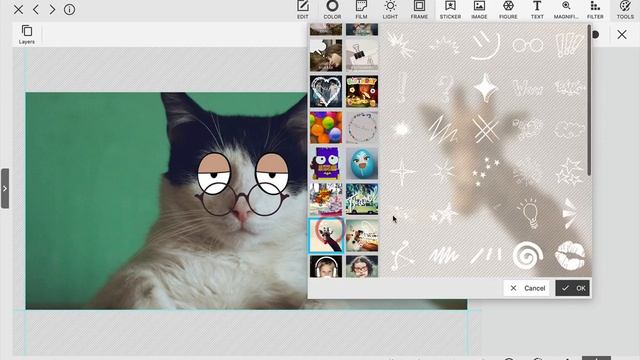Open the Edit tool

click(303, 10)
